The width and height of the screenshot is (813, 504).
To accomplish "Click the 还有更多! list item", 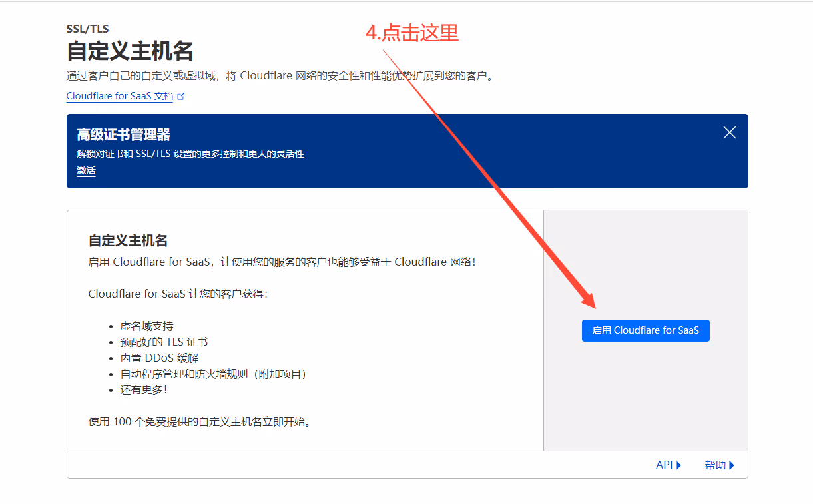I will click(x=143, y=390).
